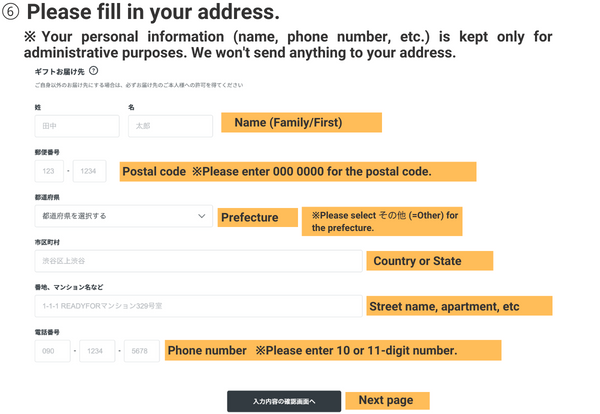Click the help question mark beside ギフトお届け先

tap(93, 72)
